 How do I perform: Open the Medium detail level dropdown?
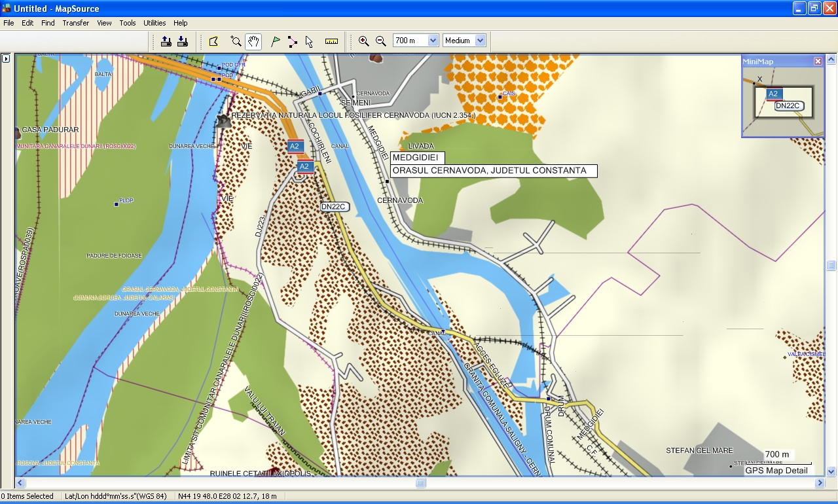tap(480, 41)
